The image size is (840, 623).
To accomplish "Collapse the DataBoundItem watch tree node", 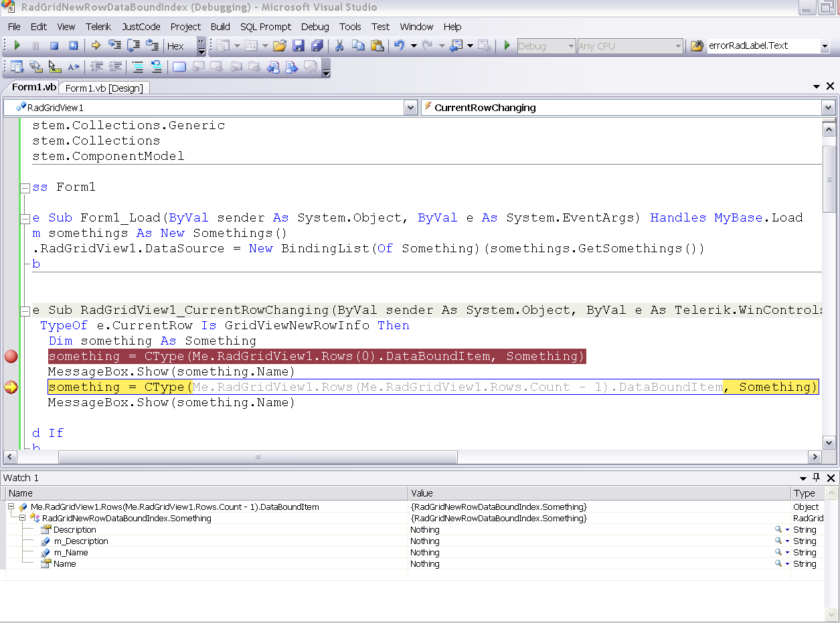I will click(x=11, y=507).
